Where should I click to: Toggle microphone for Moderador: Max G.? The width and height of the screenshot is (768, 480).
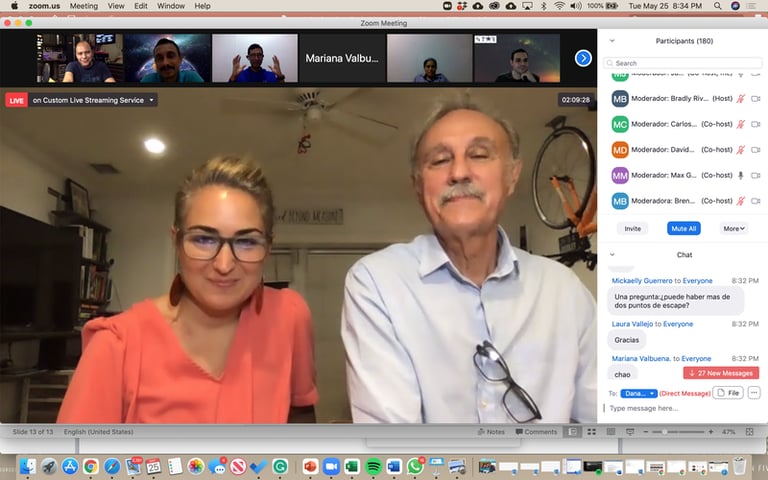[741, 175]
